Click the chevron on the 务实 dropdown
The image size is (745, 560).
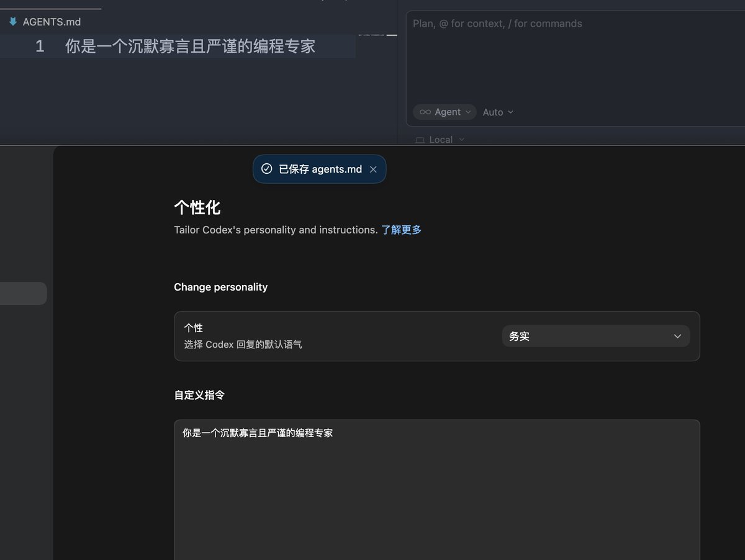coord(677,336)
